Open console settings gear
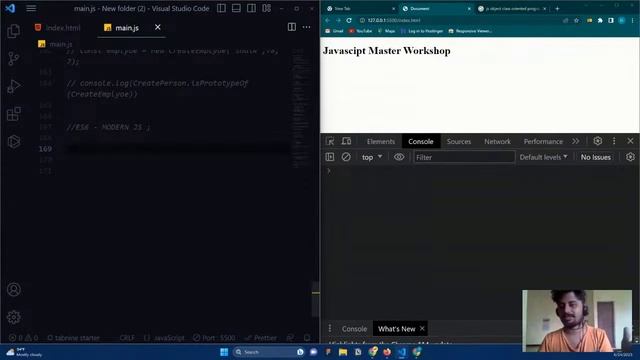Viewport: 640px width, 360px height. (x=630, y=157)
